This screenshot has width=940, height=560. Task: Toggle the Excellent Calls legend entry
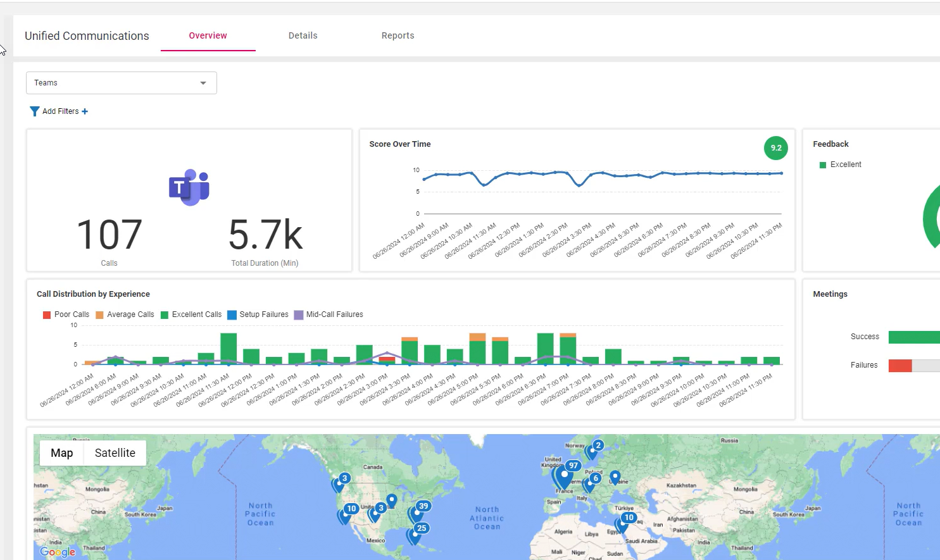(191, 314)
